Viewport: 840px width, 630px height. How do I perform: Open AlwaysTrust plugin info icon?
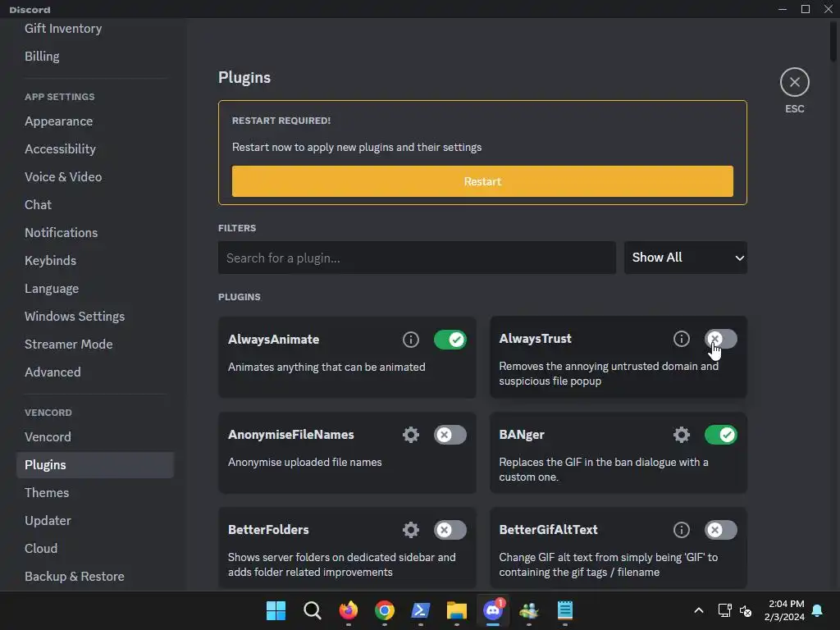click(682, 339)
